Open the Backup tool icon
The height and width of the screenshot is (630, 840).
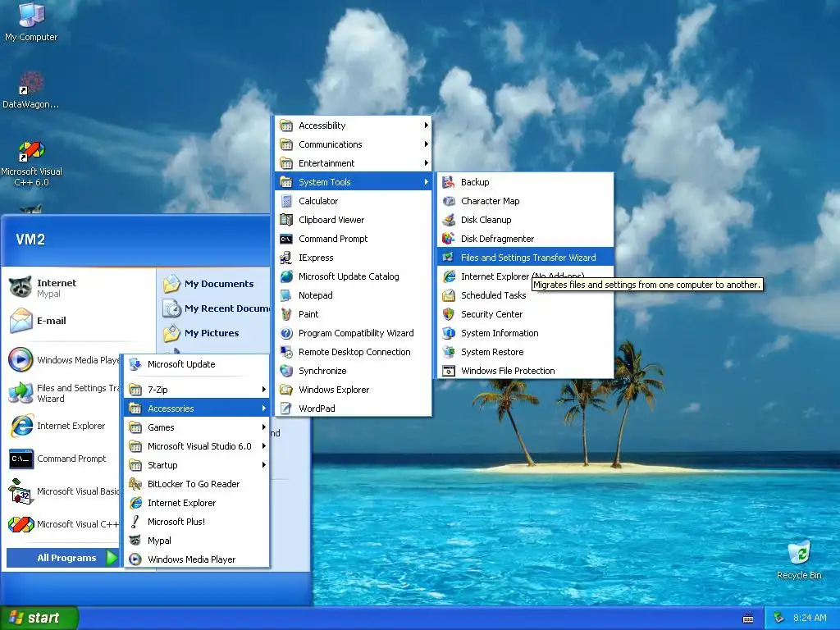point(449,182)
